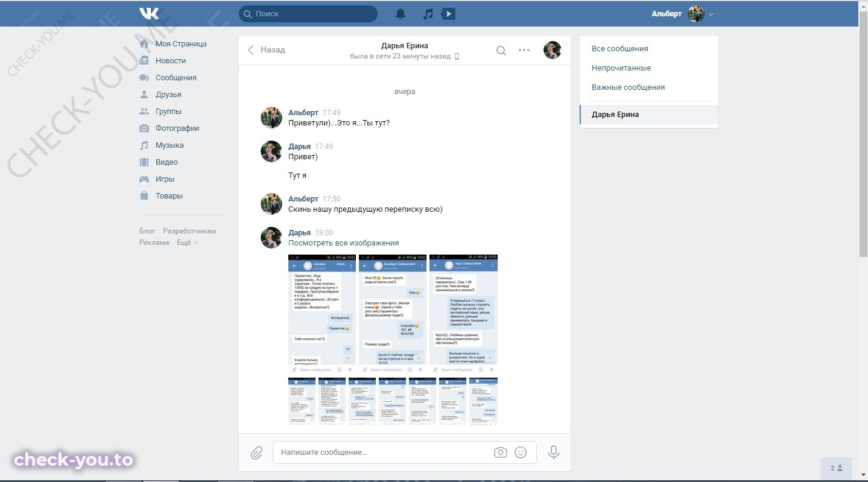The width and height of the screenshot is (868, 482).
Task: Open Фотографии in sidebar
Action: (177, 128)
